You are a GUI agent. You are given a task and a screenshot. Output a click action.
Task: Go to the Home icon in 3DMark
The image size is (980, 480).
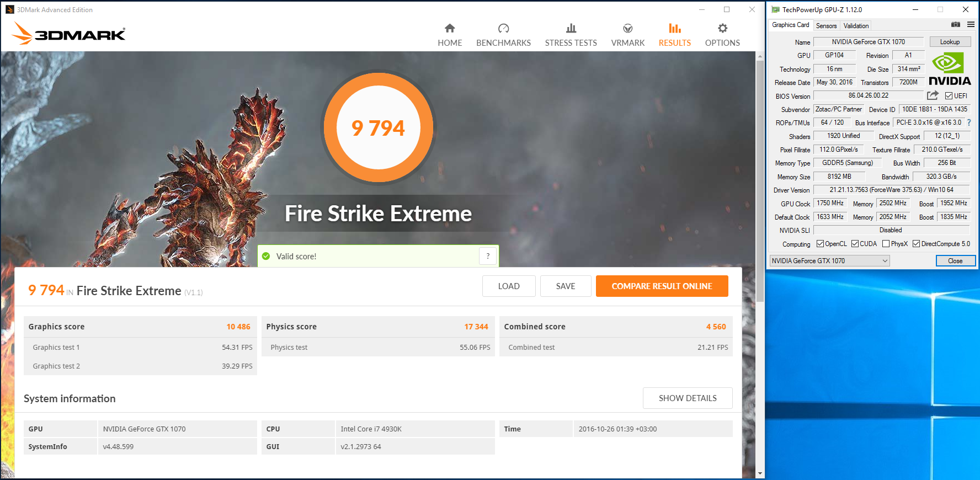(x=450, y=28)
